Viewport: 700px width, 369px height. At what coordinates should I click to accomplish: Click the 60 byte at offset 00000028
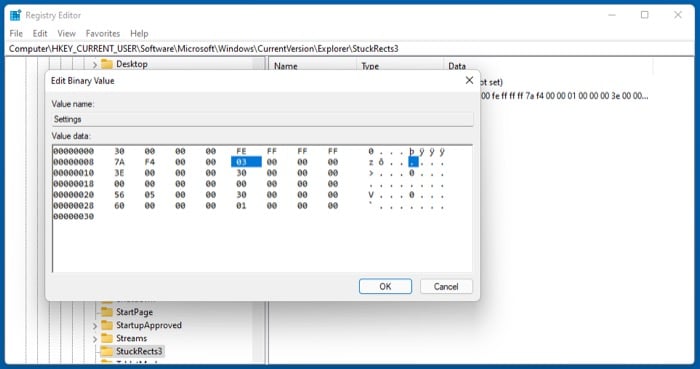(x=119, y=206)
